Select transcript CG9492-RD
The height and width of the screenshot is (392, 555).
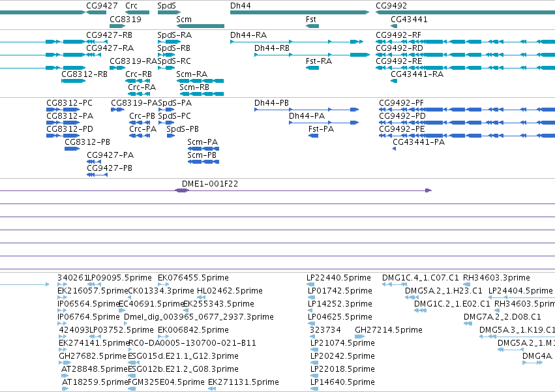(x=465, y=55)
